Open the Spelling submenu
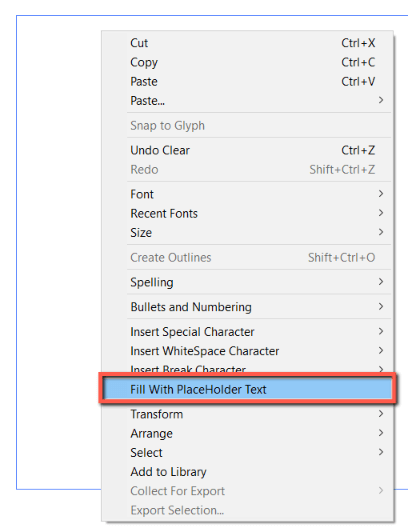The width and height of the screenshot is (408, 529). 247,282
